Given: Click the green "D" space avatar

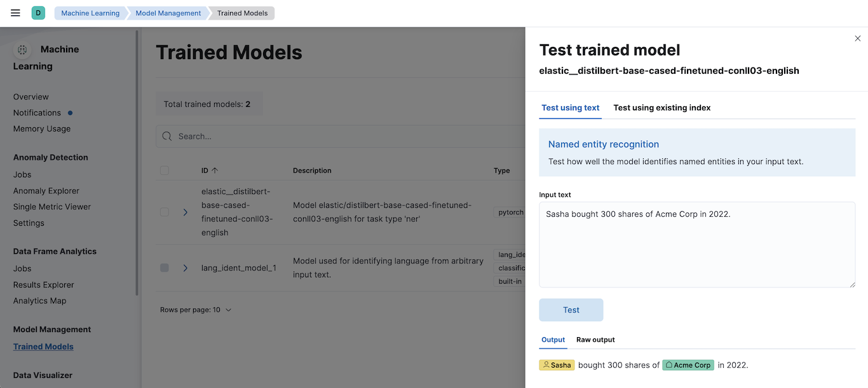Looking at the screenshot, I should tap(38, 13).
